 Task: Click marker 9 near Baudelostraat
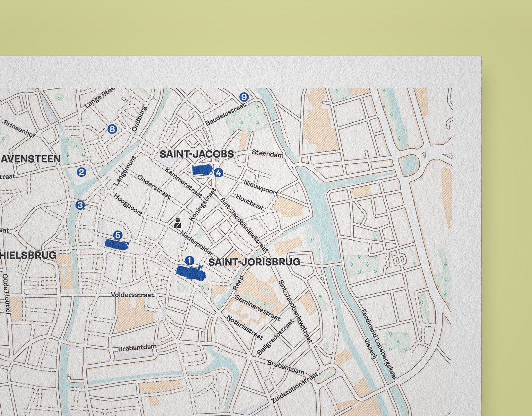pyautogui.click(x=244, y=97)
